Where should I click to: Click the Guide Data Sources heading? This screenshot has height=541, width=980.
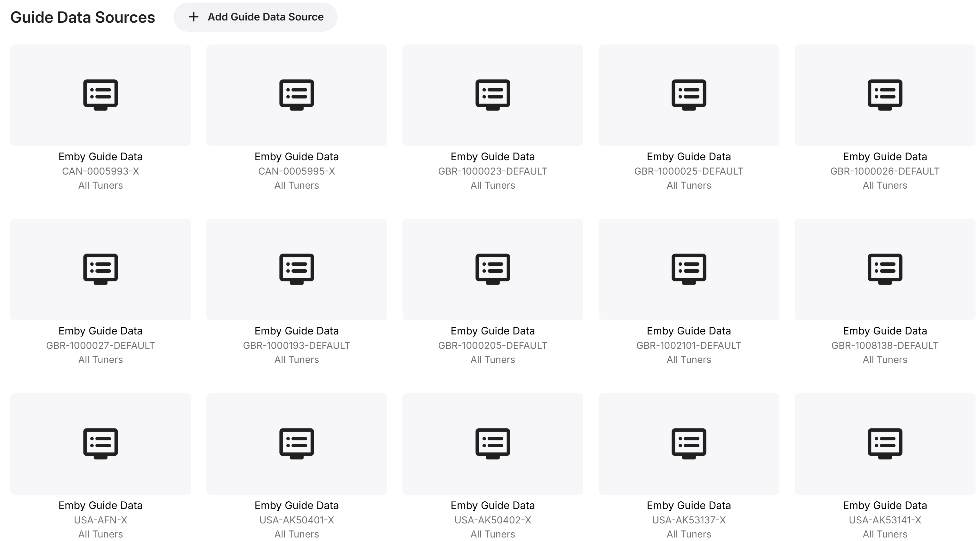tap(83, 18)
